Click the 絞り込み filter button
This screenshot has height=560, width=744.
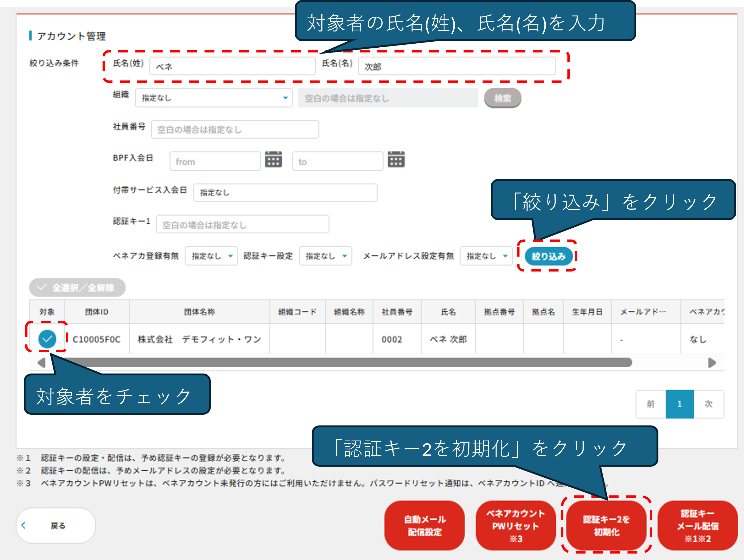tap(548, 256)
